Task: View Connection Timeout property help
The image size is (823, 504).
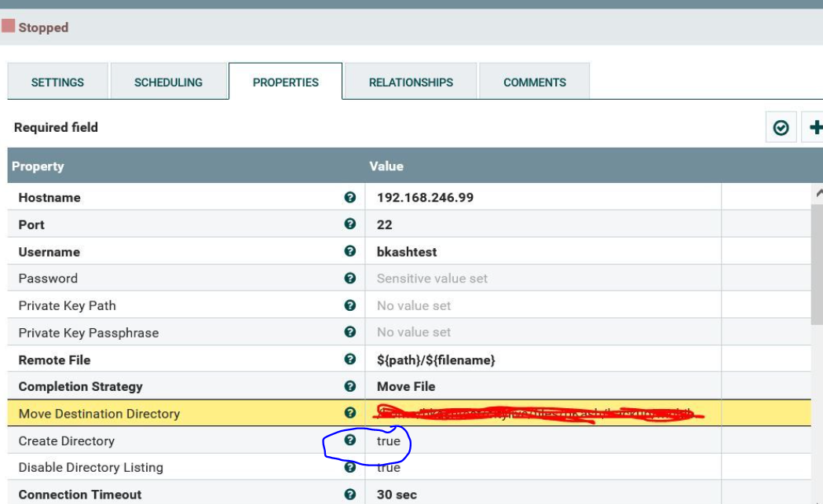Action: point(351,495)
